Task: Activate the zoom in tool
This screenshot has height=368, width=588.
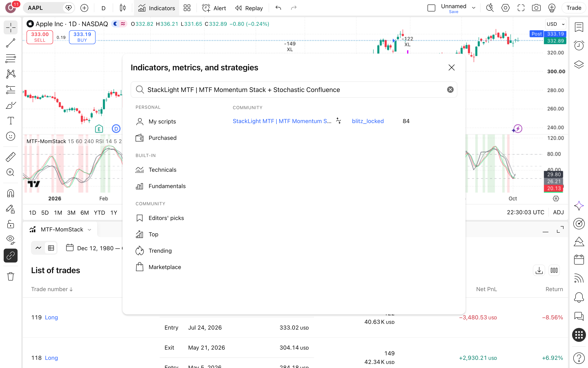Action: click(10, 172)
